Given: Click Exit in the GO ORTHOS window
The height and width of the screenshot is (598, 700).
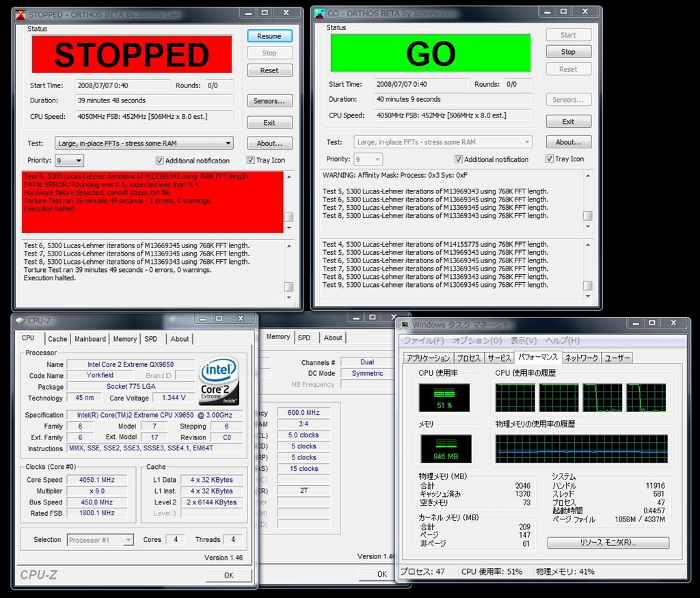Looking at the screenshot, I should 568,122.
